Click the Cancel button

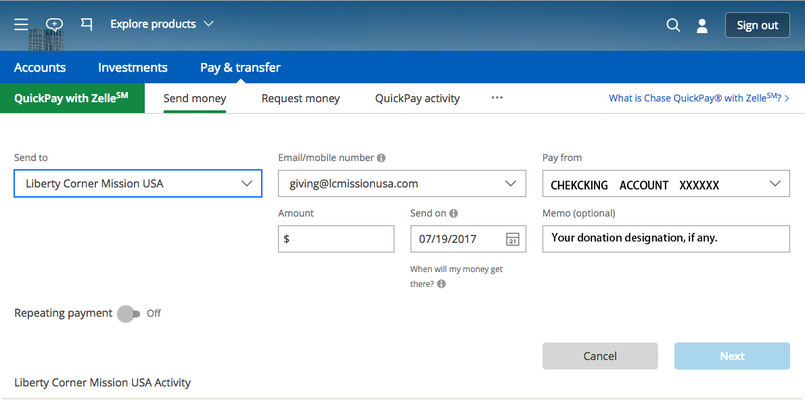(x=600, y=356)
